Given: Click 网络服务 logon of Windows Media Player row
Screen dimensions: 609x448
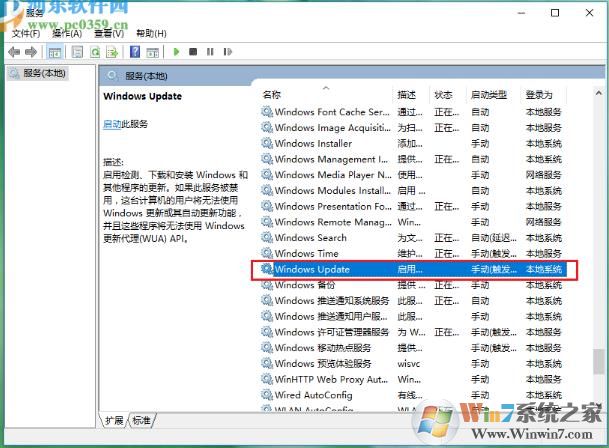Looking at the screenshot, I should coord(543,175).
